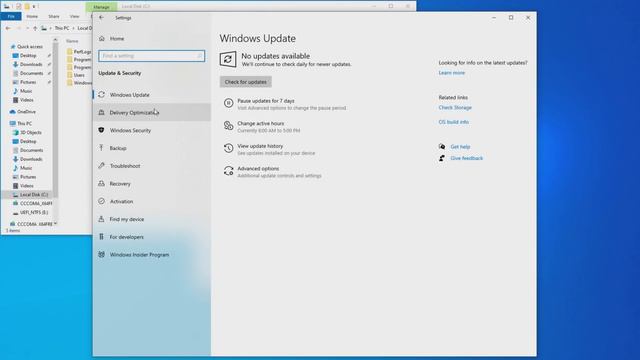Click the Change active hours clock icon

pyautogui.click(x=229, y=126)
